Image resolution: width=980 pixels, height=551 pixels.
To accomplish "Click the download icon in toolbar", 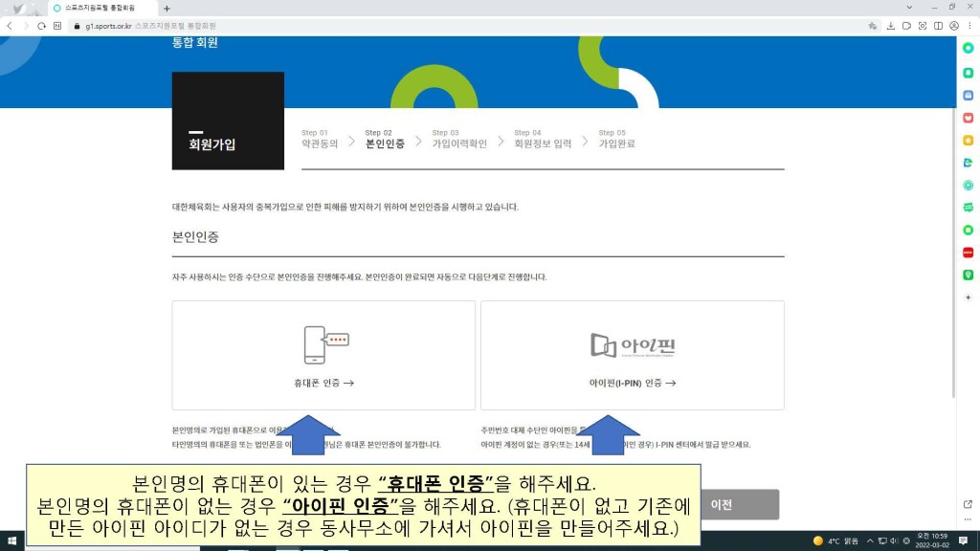I will (891, 26).
